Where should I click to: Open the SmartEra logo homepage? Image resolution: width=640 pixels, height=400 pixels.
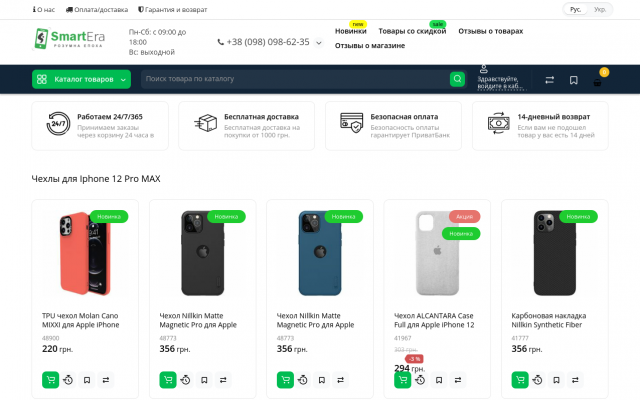69,39
